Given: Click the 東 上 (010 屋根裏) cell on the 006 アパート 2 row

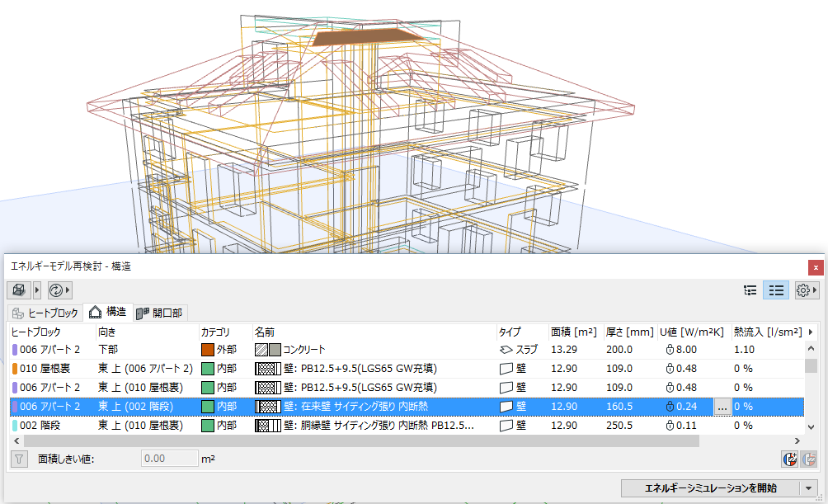Looking at the screenshot, I should [x=140, y=388].
